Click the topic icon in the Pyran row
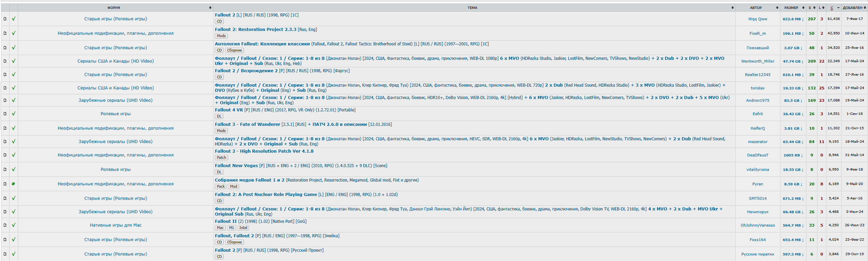868x261 pixels. [5, 184]
